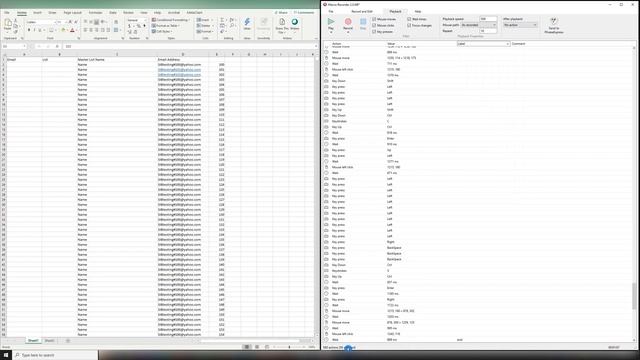
Task: Switch to Sheet2 tab in Excel
Action: (49, 341)
